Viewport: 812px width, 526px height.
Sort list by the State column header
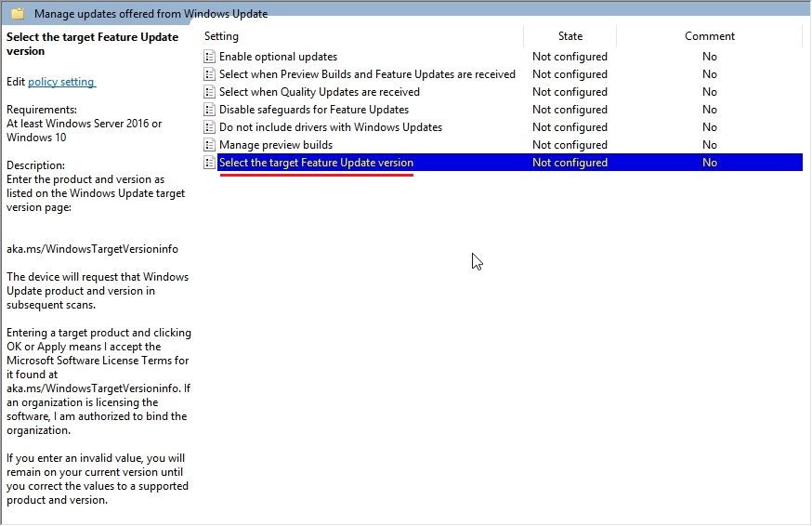(x=570, y=36)
